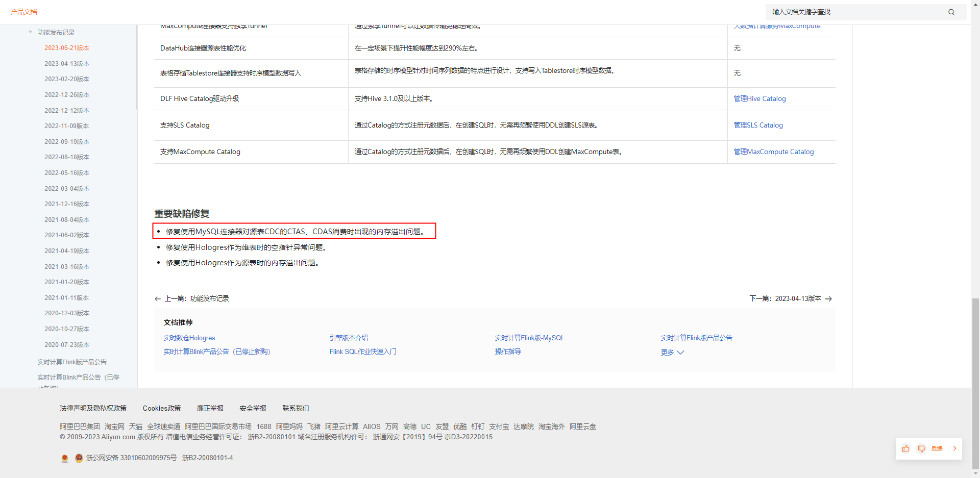Select 2021-12-16版本 in sidebar
This screenshot has width=980, height=478.
[x=67, y=204]
